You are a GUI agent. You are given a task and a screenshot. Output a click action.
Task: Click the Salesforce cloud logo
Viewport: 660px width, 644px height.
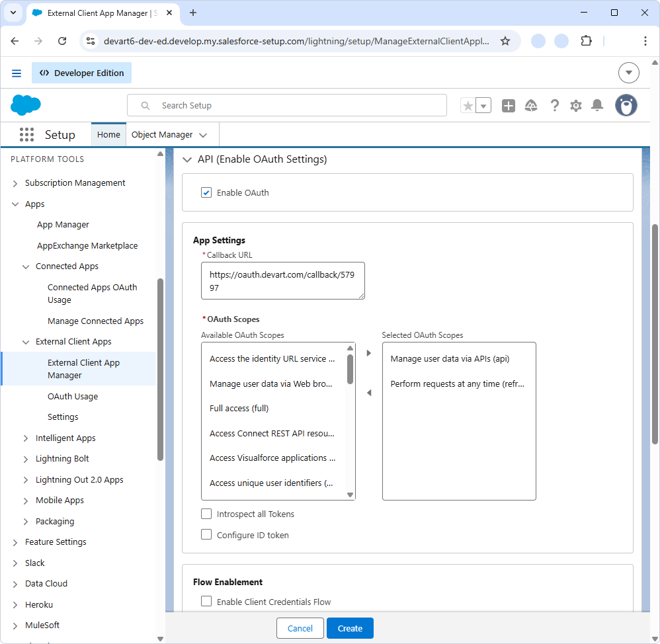(x=26, y=105)
